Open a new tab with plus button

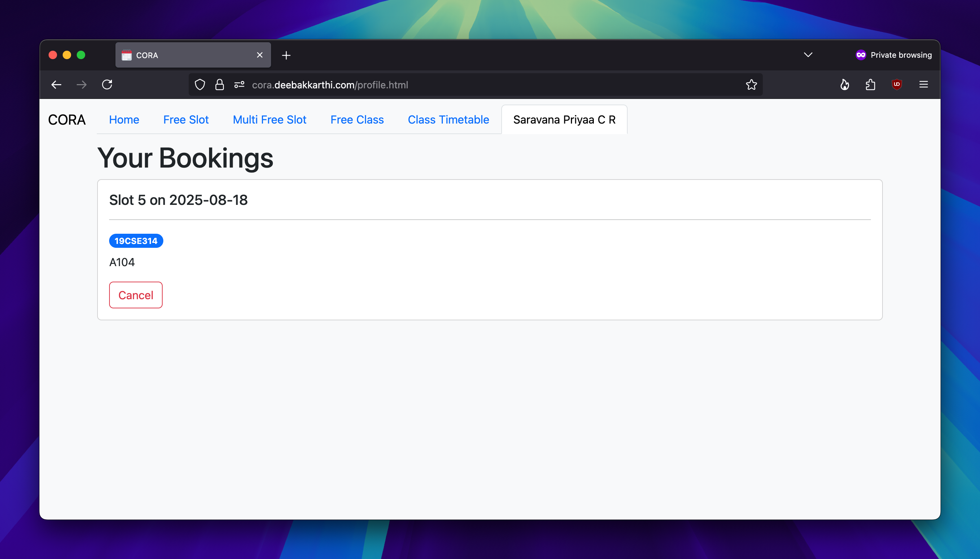tap(286, 55)
